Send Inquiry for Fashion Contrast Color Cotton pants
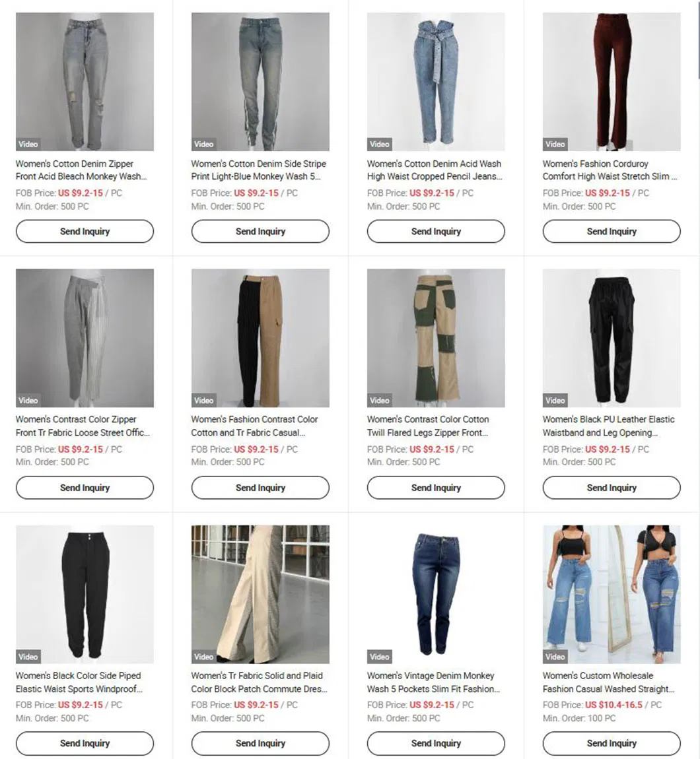The width and height of the screenshot is (700, 759). [260, 488]
